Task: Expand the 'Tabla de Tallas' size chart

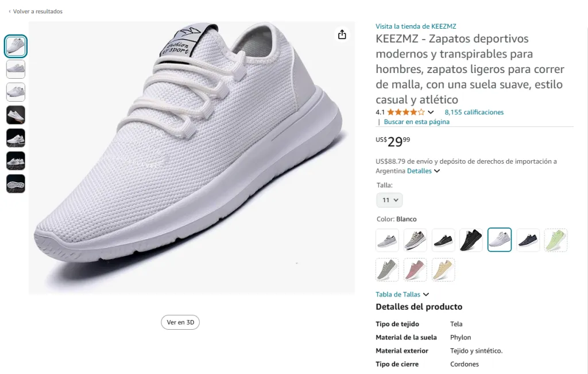Action: point(402,295)
